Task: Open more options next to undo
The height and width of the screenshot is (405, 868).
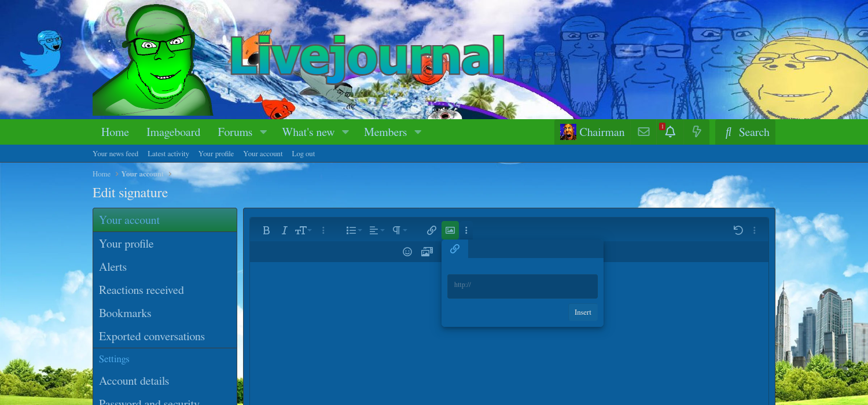Action: [x=755, y=230]
